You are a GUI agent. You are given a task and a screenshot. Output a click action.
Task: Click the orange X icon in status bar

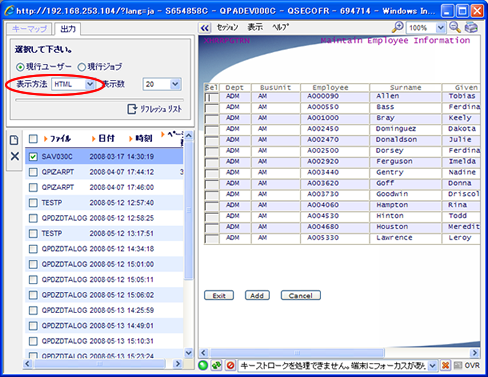445,365
